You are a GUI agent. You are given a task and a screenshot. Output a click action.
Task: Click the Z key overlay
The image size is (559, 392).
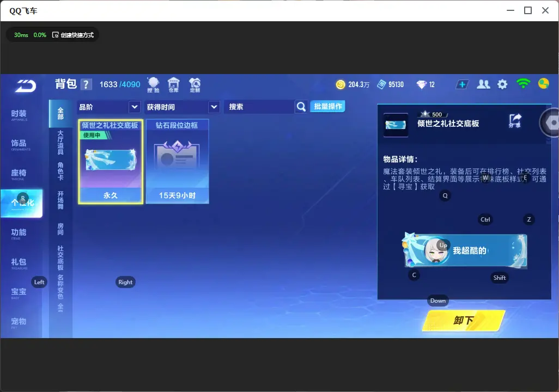pyautogui.click(x=528, y=219)
